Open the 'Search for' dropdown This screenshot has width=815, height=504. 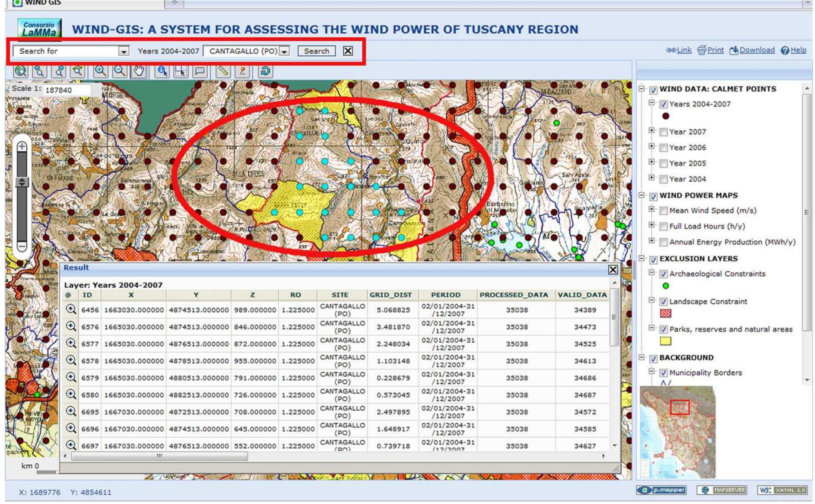point(124,51)
